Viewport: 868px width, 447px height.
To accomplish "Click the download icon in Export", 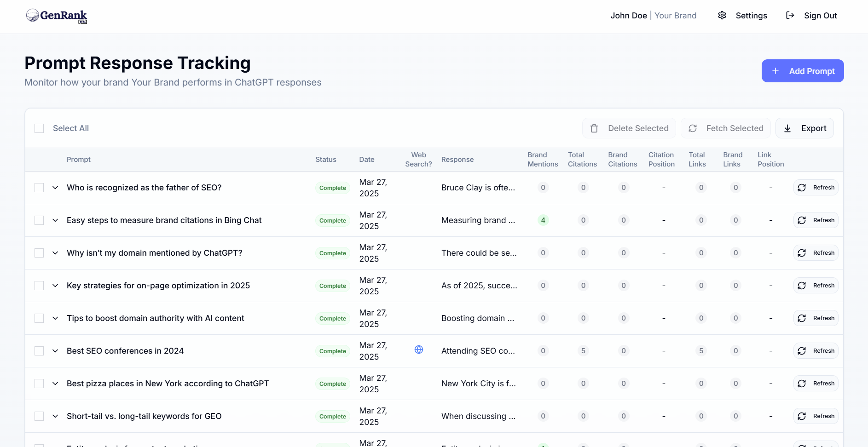I will (x=787, y=128).
